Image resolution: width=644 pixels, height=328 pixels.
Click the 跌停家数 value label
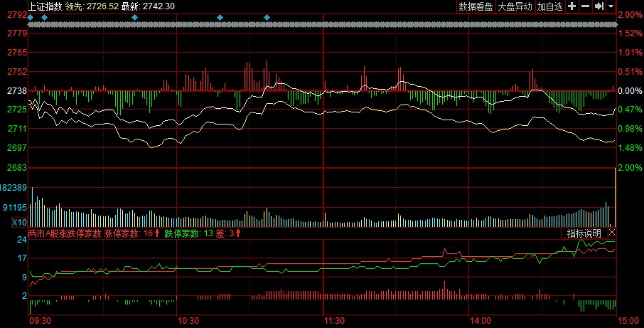188,233
